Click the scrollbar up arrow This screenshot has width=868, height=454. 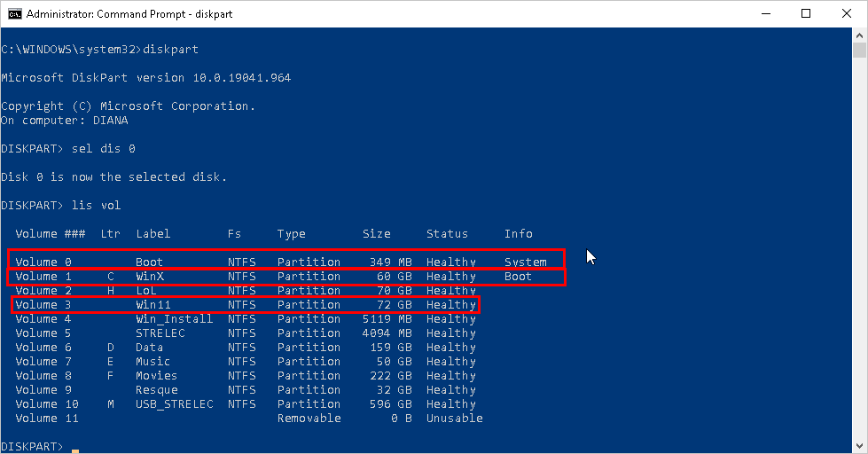[859, 35]
